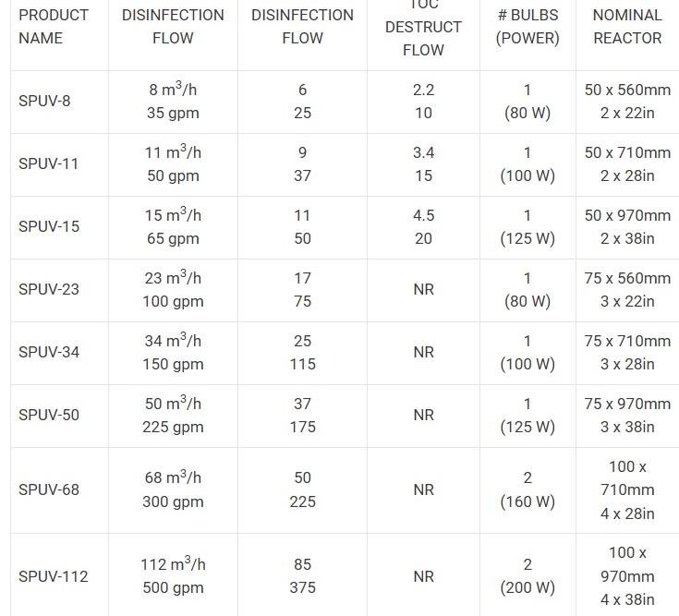Click the 75 x 970mm reactor size cell
Viewport: 679px width, 616px height.
point(627,415)
